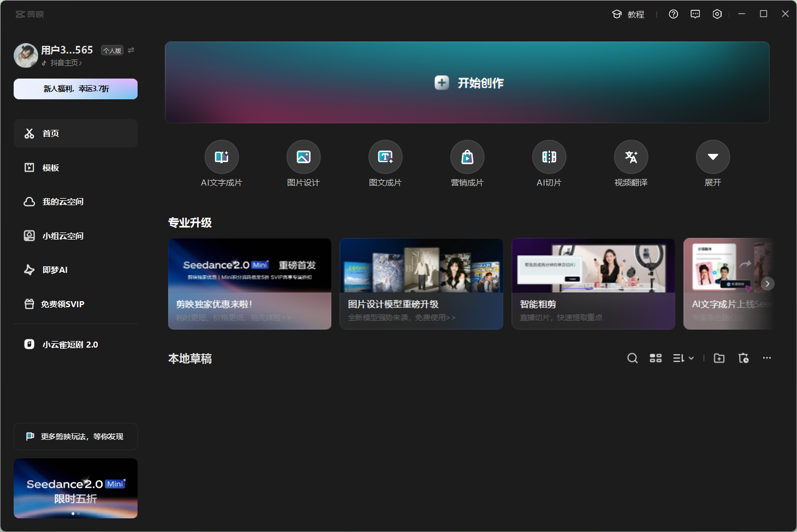Open the 图片设计模型重磅升级 card
The image size is (797, 532).
421,284
